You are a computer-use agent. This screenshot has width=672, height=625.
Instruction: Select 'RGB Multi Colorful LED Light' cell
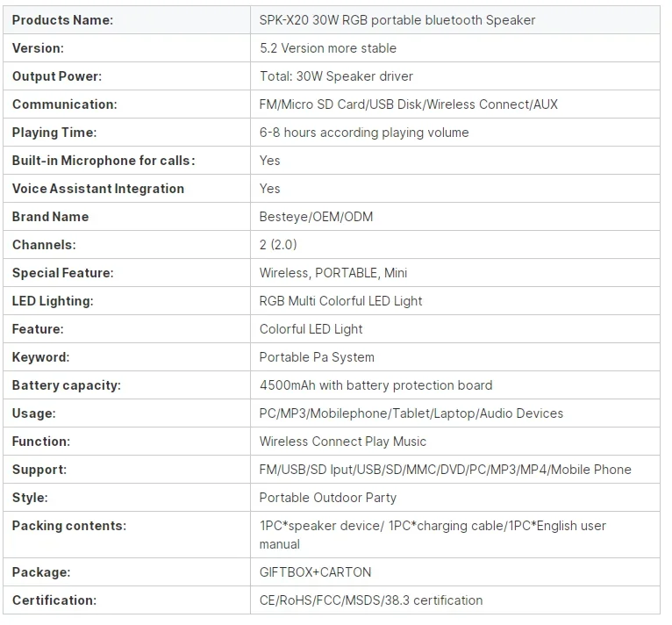[x=340, y=300]
